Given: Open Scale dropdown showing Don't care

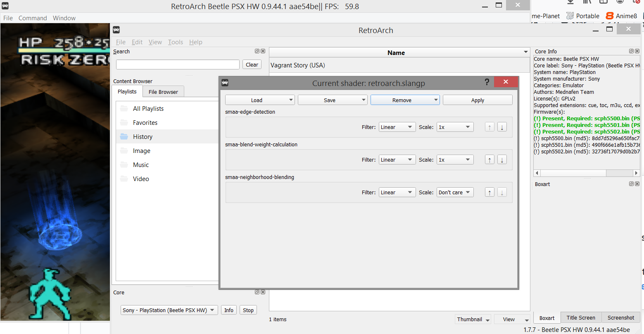Looking at the screenshot, I should pyautogui.click(x=455, y=192).
